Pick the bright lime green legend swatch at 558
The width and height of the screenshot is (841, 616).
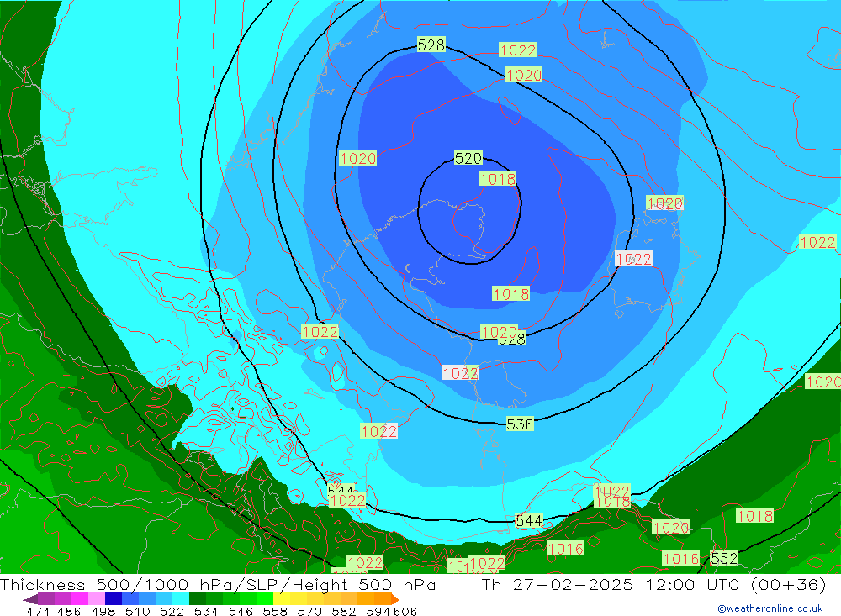point(264,599)
